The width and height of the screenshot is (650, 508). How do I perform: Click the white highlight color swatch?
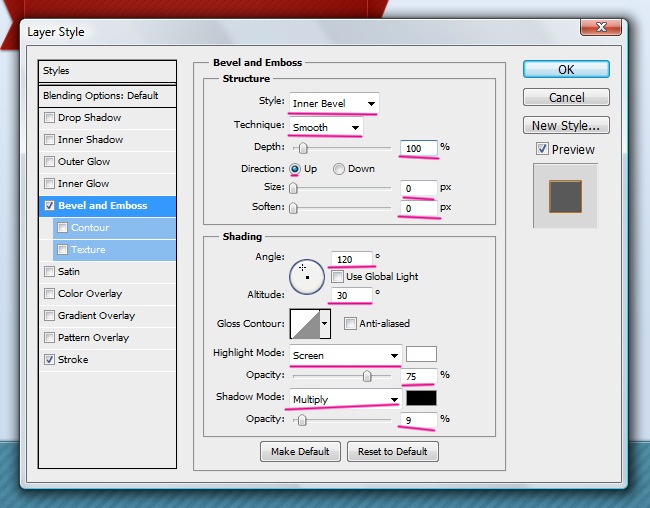[x=421, y=354]
